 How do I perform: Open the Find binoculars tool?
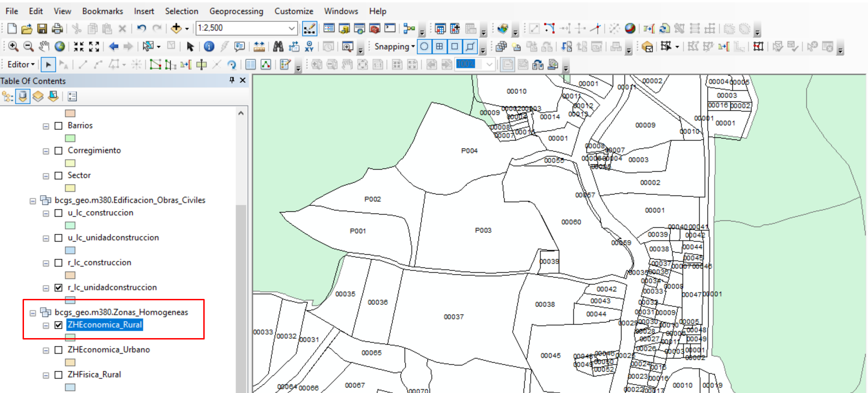click(278, 47)
